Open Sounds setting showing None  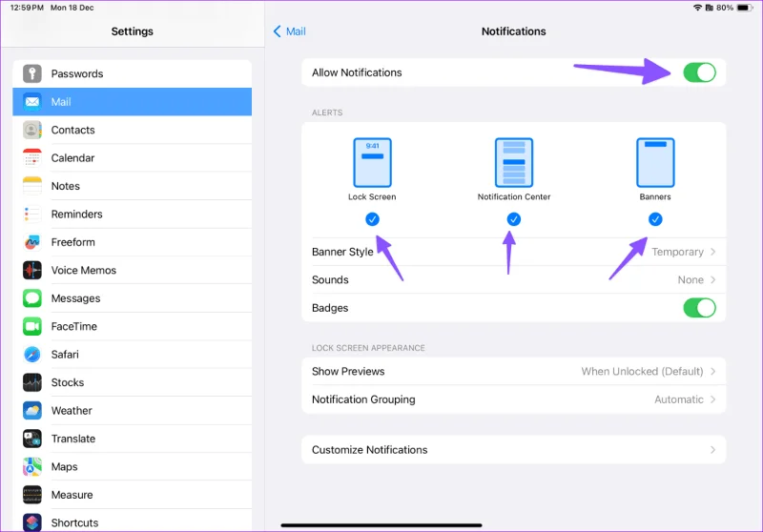(514, 279)
